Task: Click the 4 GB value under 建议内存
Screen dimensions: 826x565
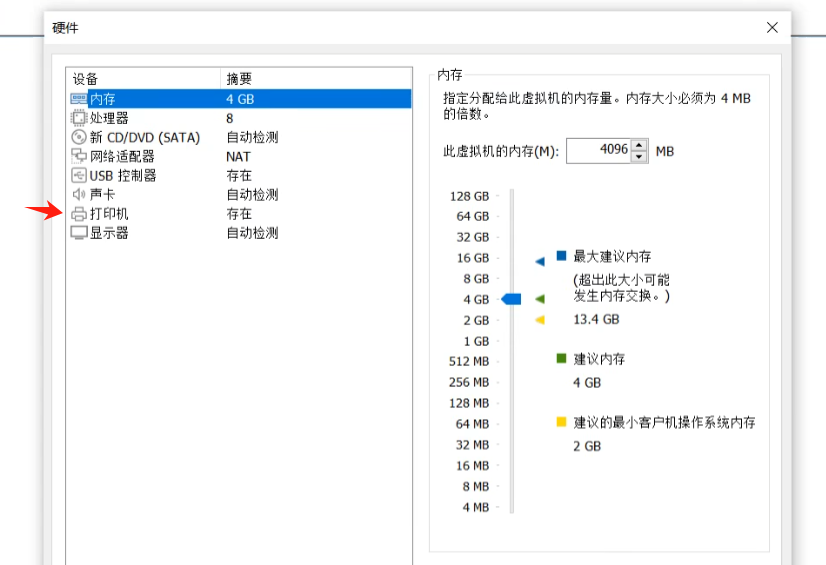Action: 587,383
